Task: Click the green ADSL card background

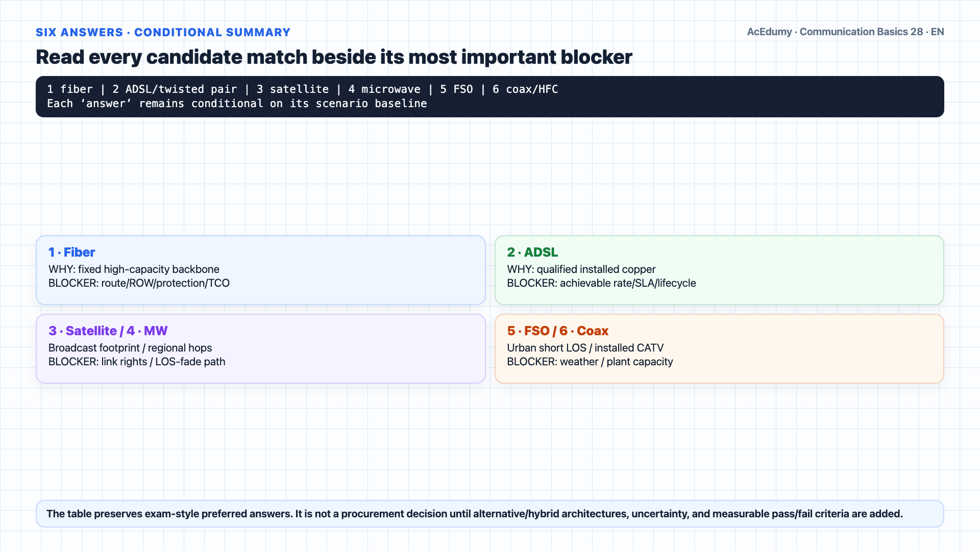Action: pyautogui.click(x=719, y=270)
